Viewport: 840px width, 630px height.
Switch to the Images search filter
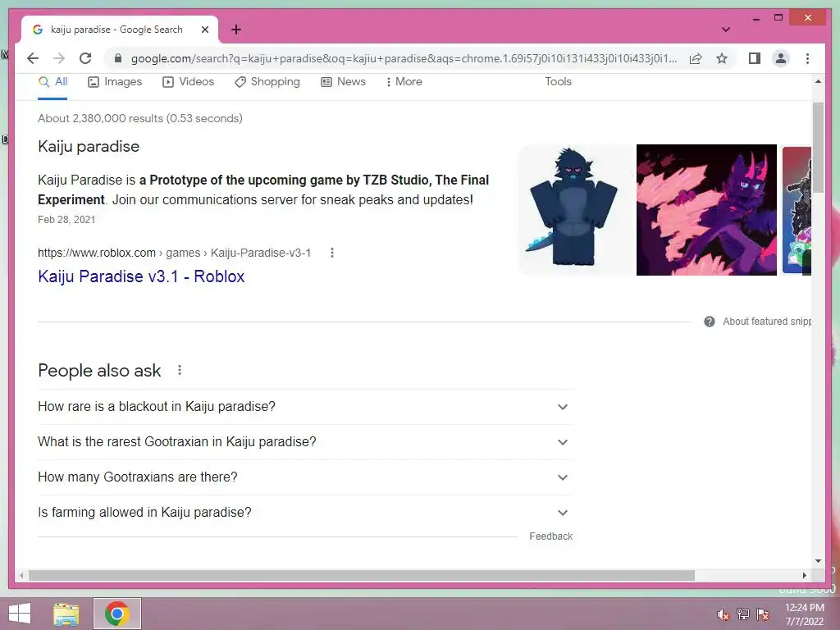click(115, 82)
